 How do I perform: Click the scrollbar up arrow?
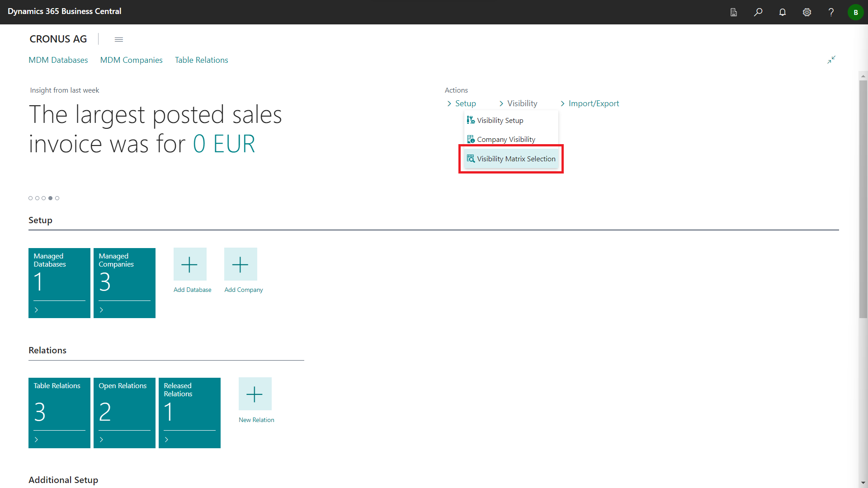click(x=863, y=76)
